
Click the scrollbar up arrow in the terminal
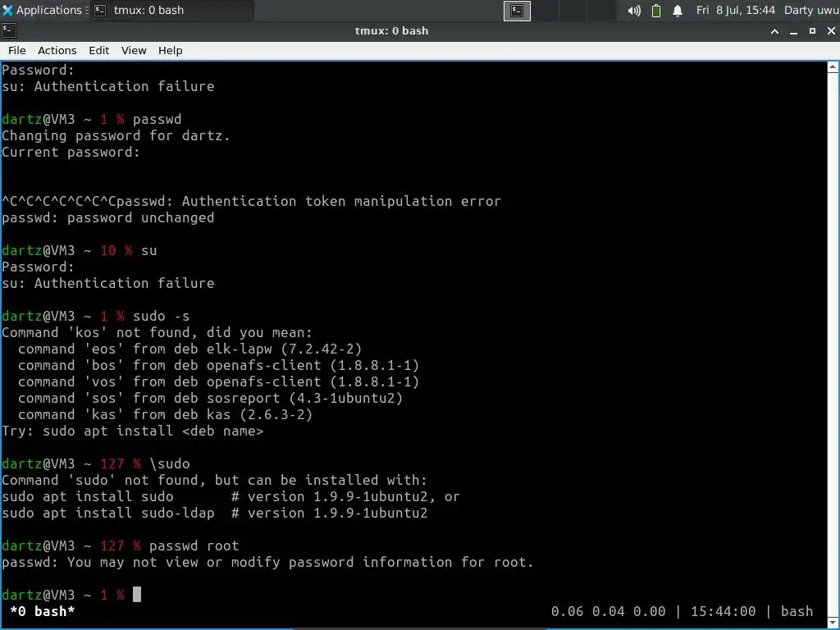pyautogui.click(x=833, y=67)
